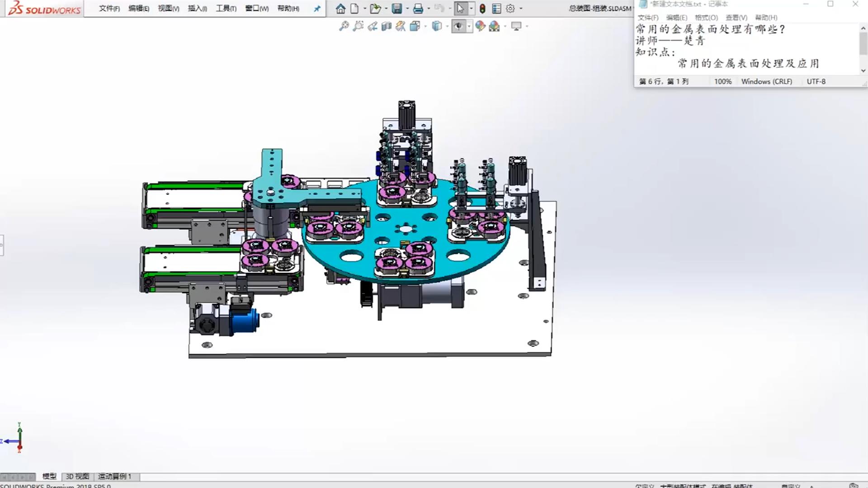Click the tab scroll arrows at bottom left
This screenshot has height=488, width=868.
pyautogui.click(x=18, y=477)
